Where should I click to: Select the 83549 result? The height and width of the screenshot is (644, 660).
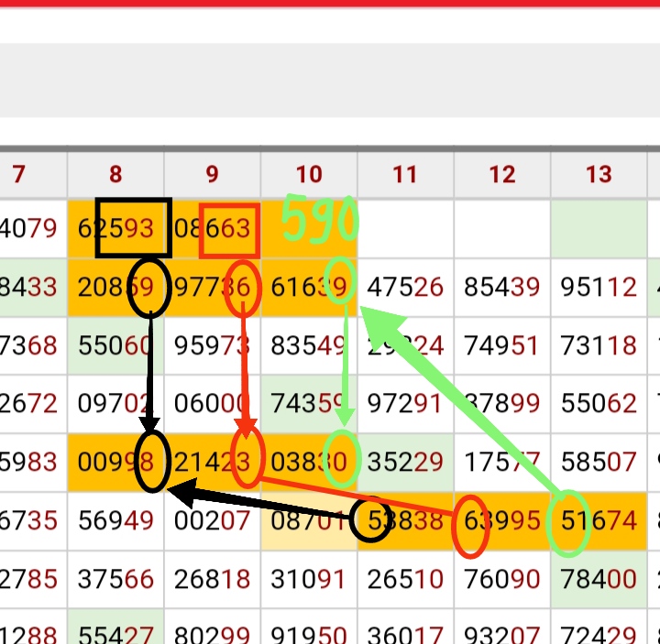coord(309,345)
